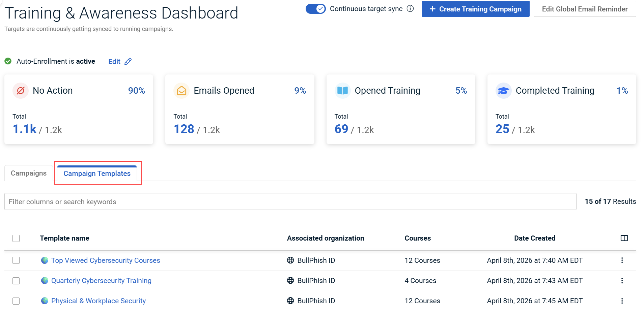Click the info icon beside Continuous target sync
The image size is (644, 312).
point(410,9)
